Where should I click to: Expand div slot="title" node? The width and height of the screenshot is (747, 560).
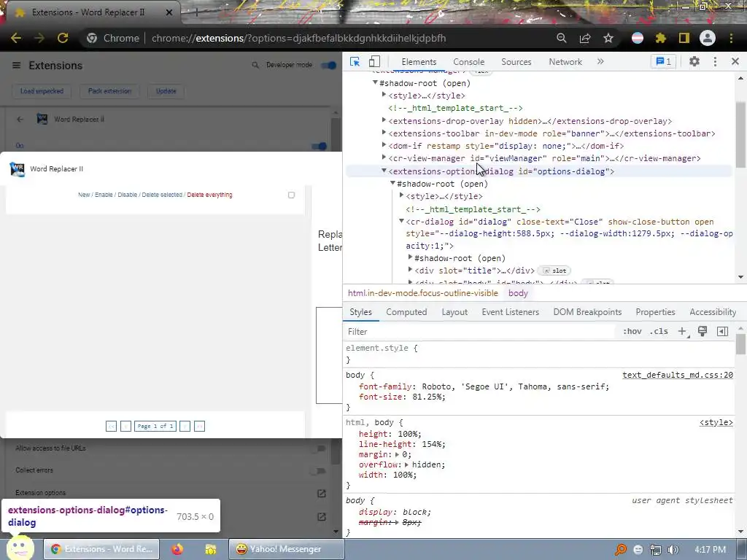410,270
